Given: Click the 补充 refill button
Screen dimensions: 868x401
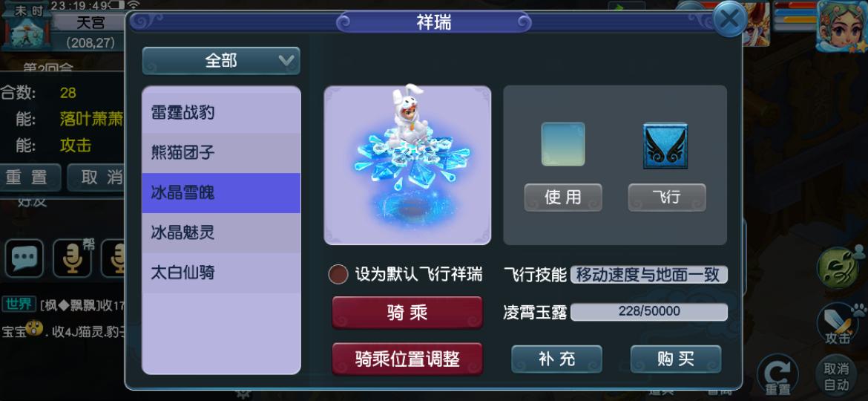Looking at the screenshot, I should [557, 359].
